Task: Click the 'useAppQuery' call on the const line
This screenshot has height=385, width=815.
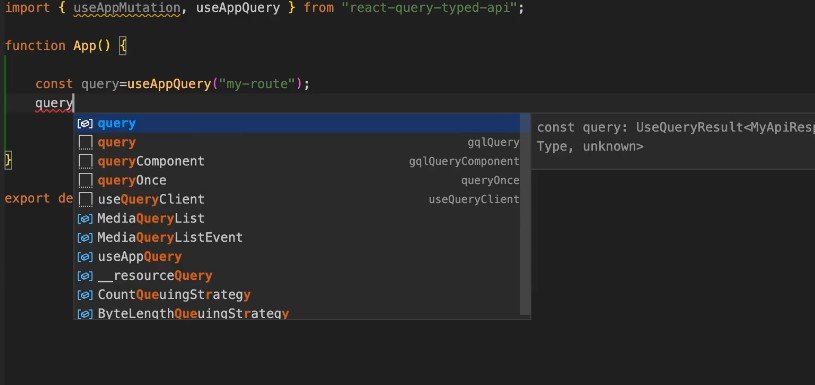Action: point(169,84)
